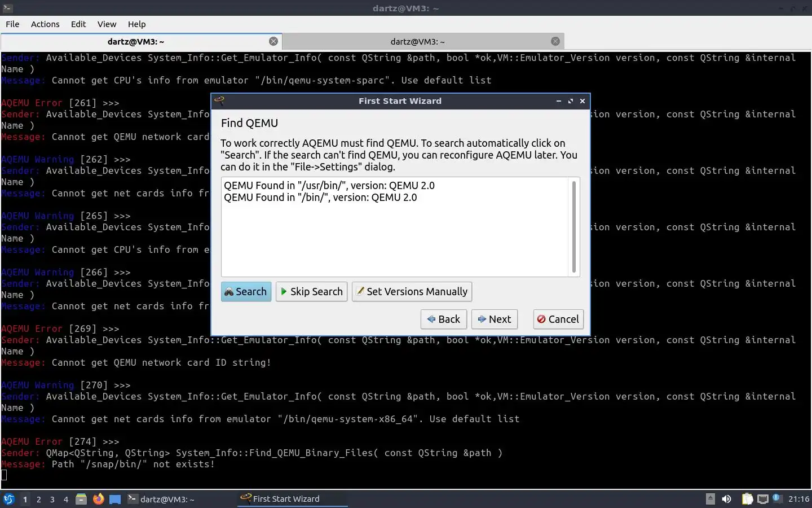Viewport: 812px width, 508px height.
Task: Open the application menu launcher in taskbar
Action: (x=8, y=499)
